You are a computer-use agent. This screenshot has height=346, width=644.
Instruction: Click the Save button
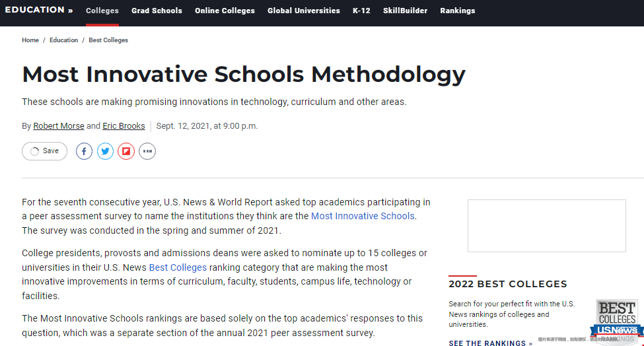click(45, 151)
